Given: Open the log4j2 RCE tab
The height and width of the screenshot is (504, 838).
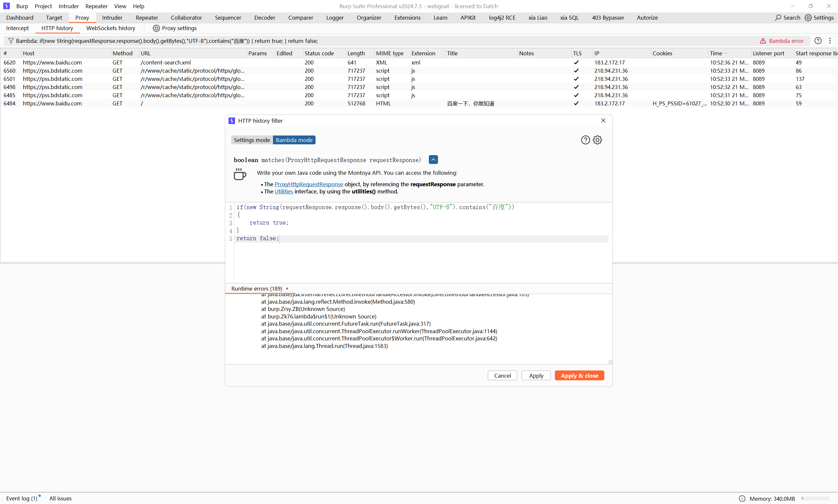Looking at the screenshot, I should coord(502,18).
